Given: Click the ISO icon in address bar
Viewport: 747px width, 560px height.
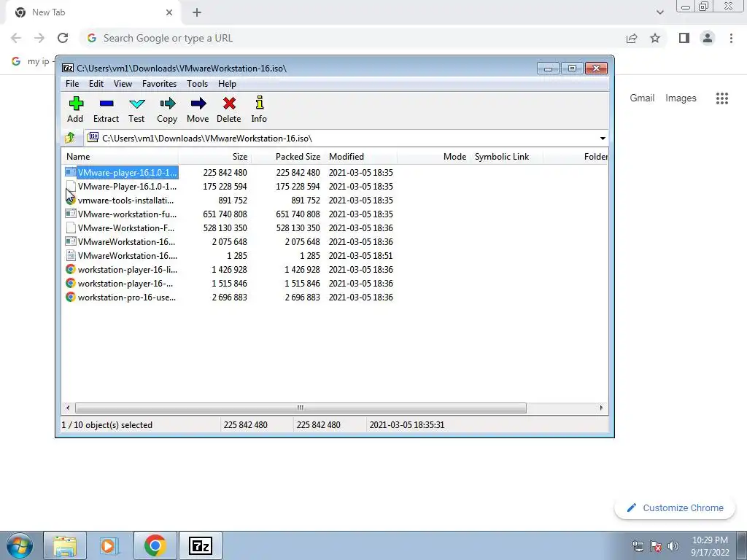Looking at the screenshot, I should click(x=93, y=138).
